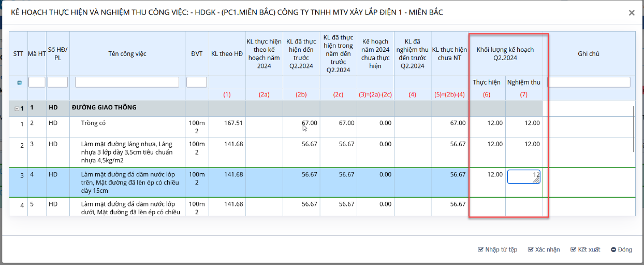
Task: Focus the Mã HT filter box
Action: tap(37, 82)
